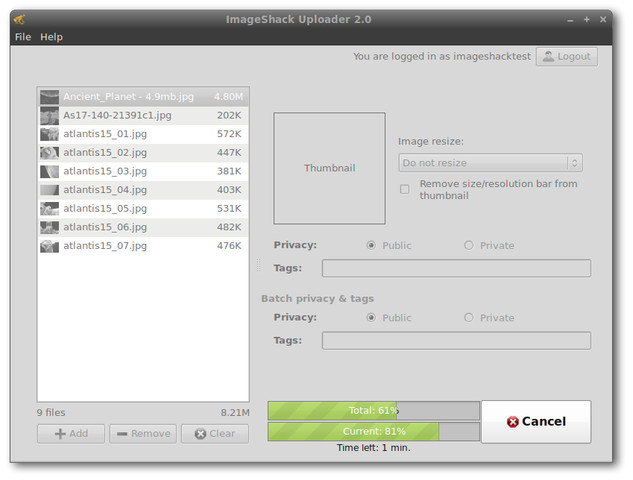Click the logged in as imageshacktest text
Screen dimensions: 633x480
coord(442,57)
